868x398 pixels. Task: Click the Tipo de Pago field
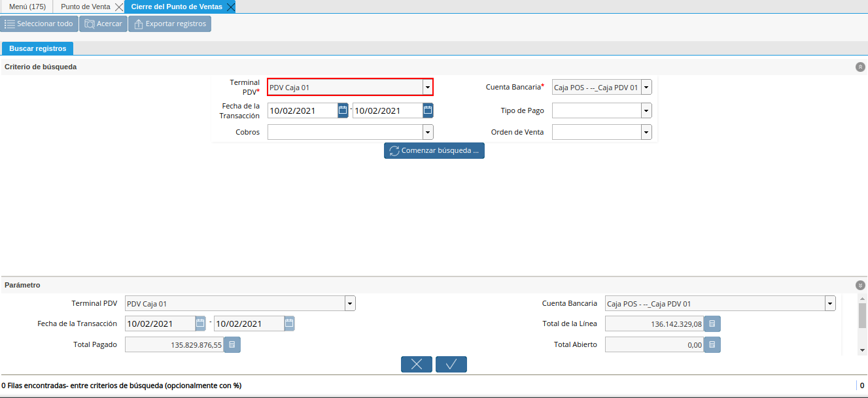click(x=597, y=110)
